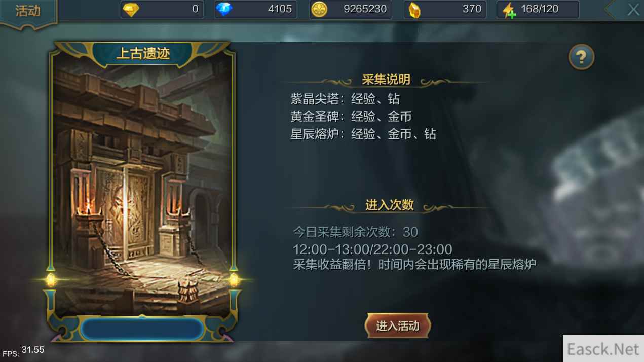This screenshot has height=362, width=644.
Task: Click the blue bar under the card
Action: coord(142,330)
